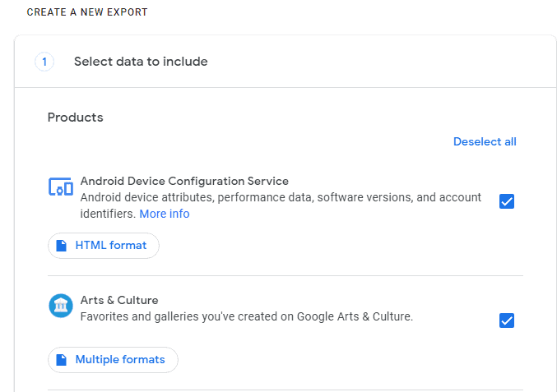Image resolution: width=557 pixels, height=392 pixels.
Task: Click the Android Device Configuration Service icon
Action: (x=61, y=187)
